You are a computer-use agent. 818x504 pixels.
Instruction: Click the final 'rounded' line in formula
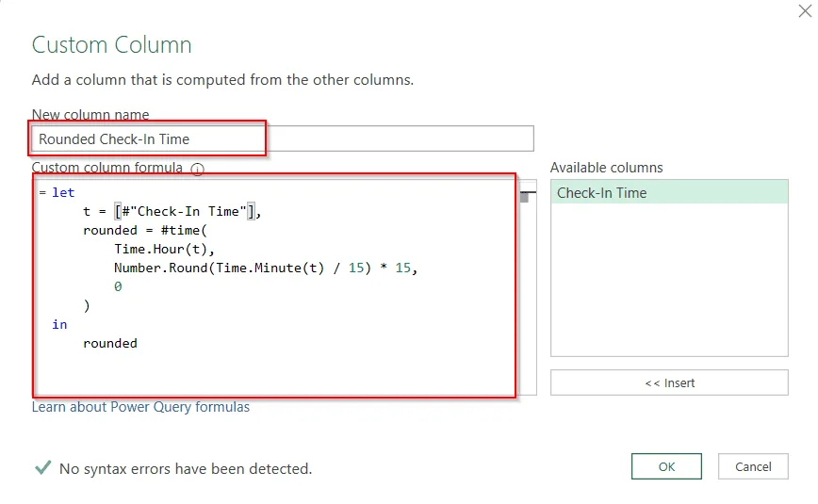point(110,343)
